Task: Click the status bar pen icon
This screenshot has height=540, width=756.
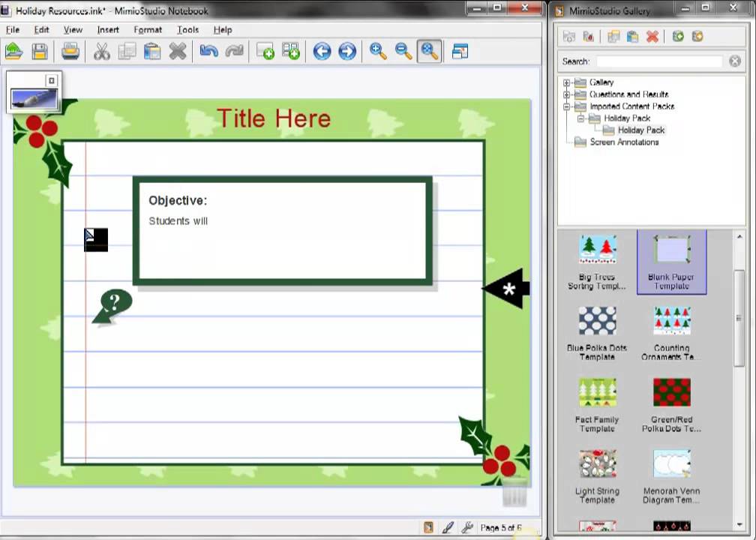Action: (448, 527)
